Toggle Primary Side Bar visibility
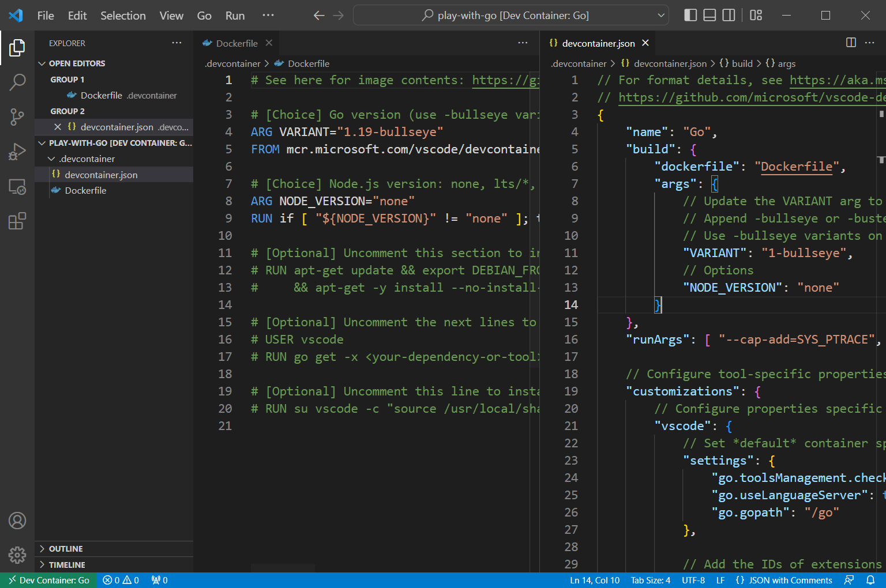The image size is (886, 588). tap(690, 16)
